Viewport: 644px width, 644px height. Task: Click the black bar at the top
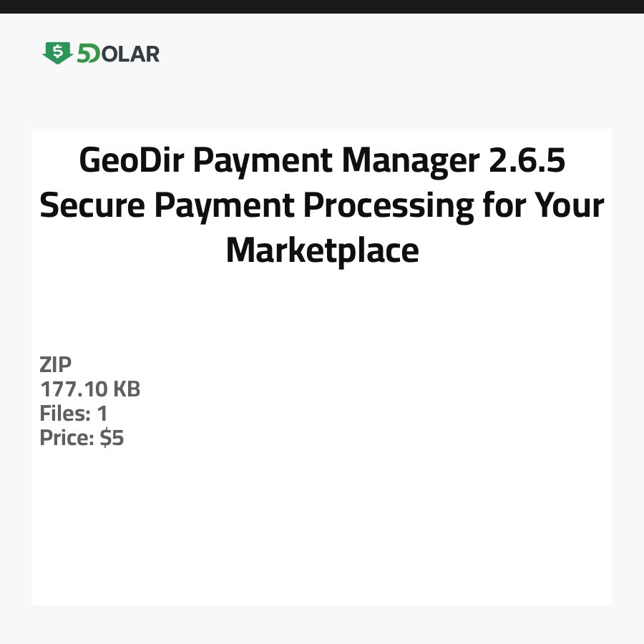pos(322,6)
